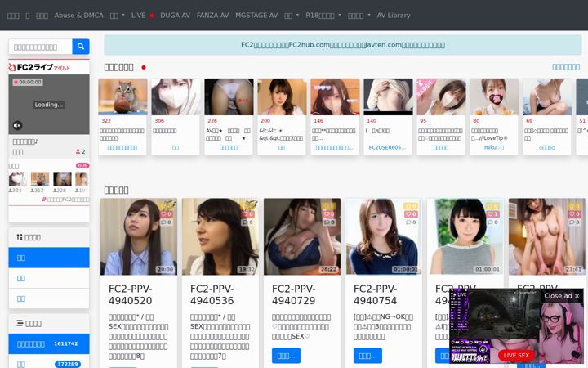Open dropdown right of MGSTAGE AV
The height and width of the screenshot is (368, 588).
pos(292,16)
